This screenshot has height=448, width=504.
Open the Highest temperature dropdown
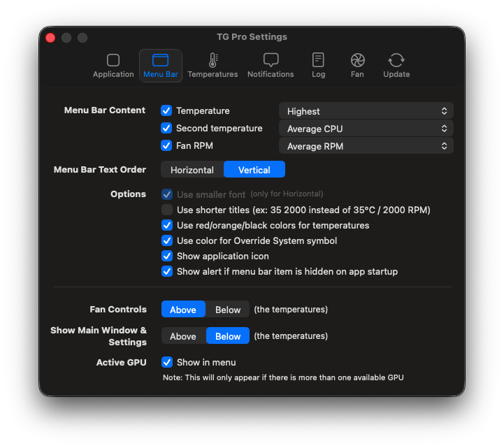coord(366,111)
